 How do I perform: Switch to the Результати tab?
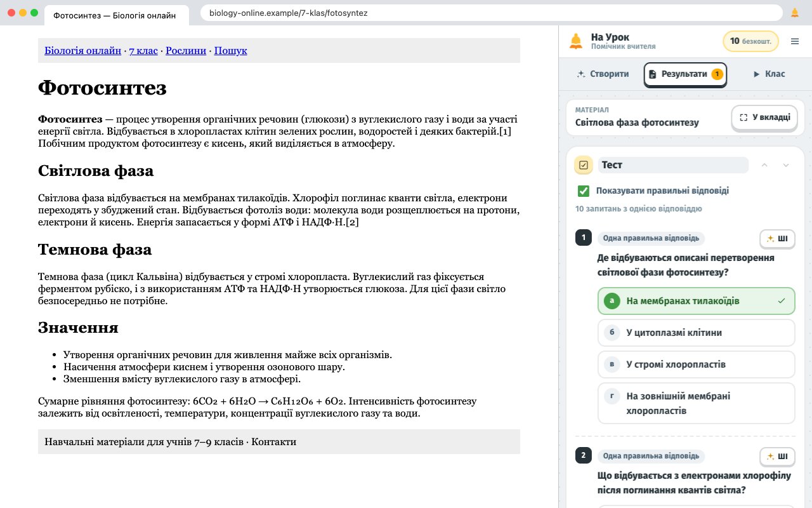(x=685, y=74)
